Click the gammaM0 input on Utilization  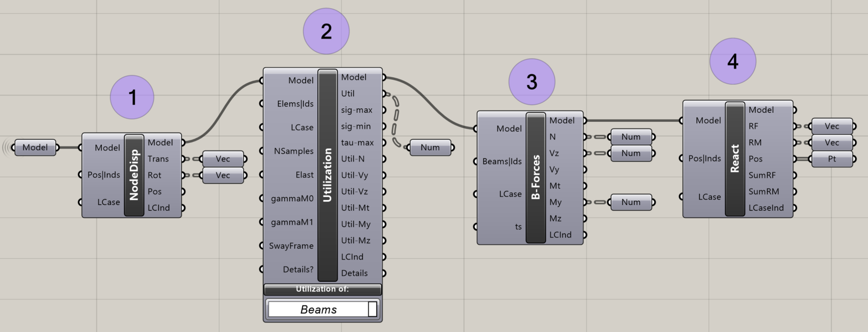point(292,199)
